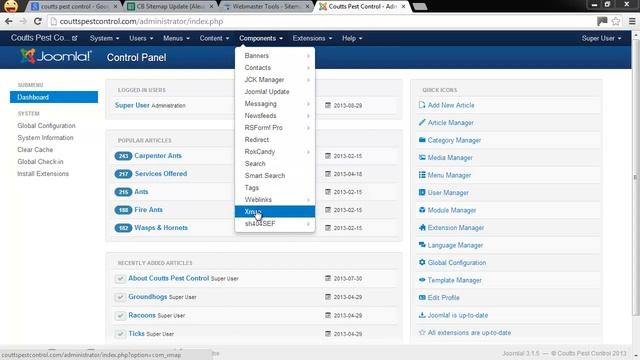The height and width of the screenshot is (360, 640).
Task: Choose RSForm! Pro from Components menu
Action: tap(275, 128)
